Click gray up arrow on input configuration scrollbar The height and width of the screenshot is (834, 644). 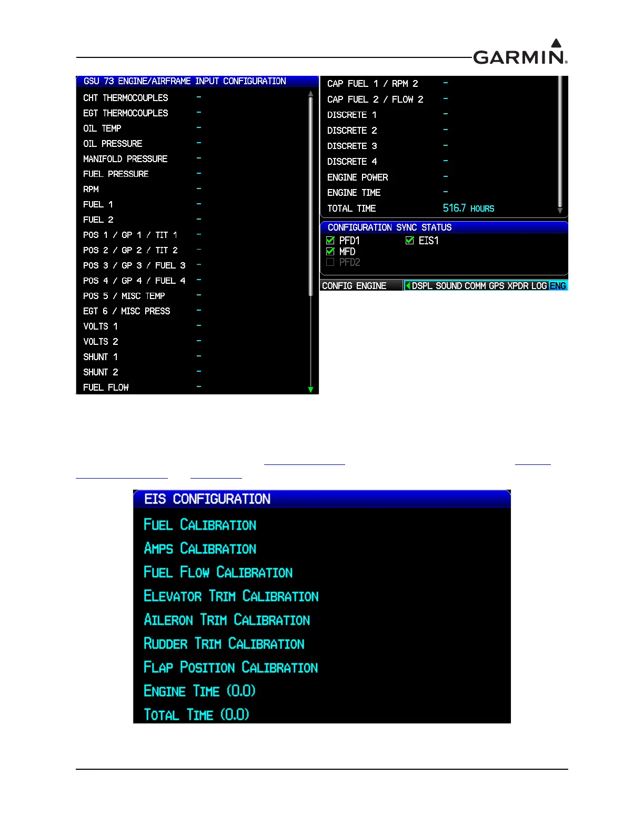click(310, 94)
